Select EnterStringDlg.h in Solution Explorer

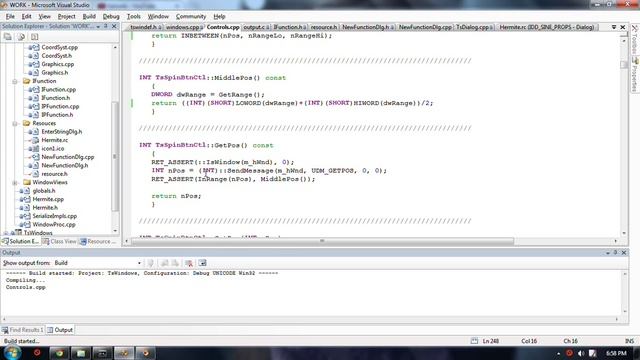coord(62,132)
